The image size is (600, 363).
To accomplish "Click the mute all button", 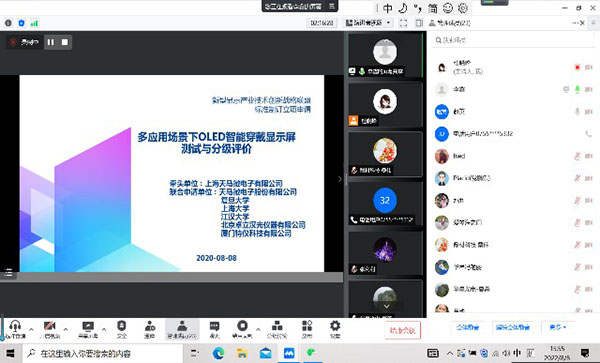I will 468,327.
